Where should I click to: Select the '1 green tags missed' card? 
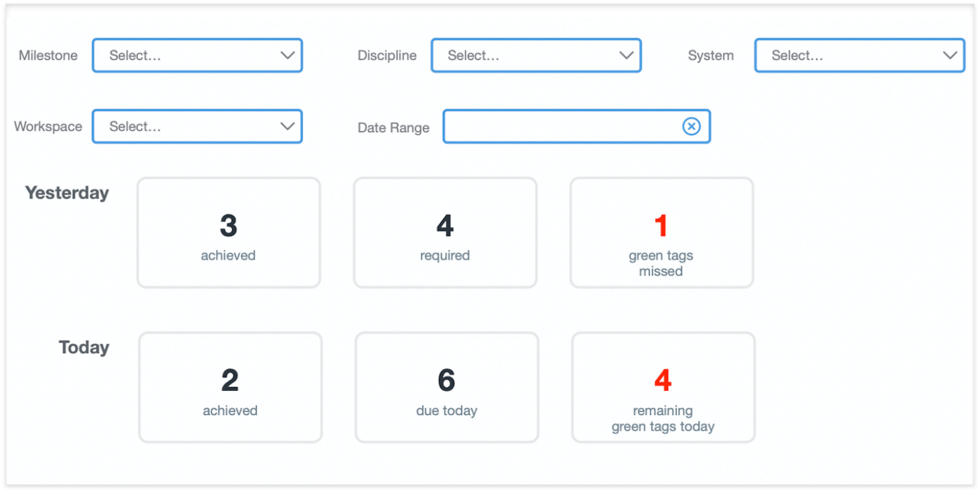tap(661, 233)
